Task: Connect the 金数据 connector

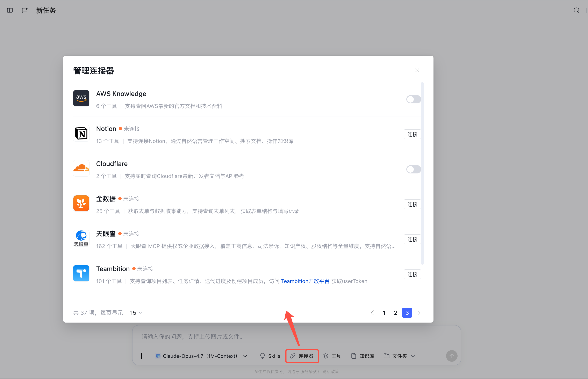Action: [412, 204]
